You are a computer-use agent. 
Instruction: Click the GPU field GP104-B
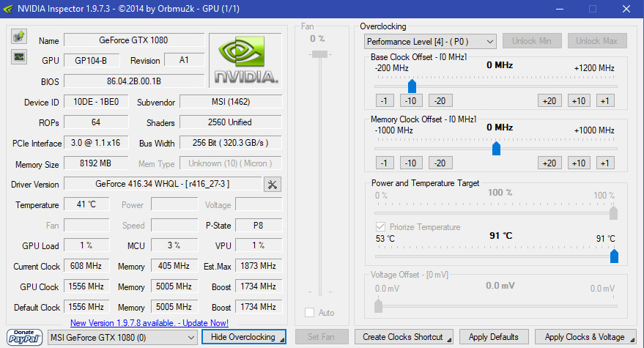(x=92, y=60)
